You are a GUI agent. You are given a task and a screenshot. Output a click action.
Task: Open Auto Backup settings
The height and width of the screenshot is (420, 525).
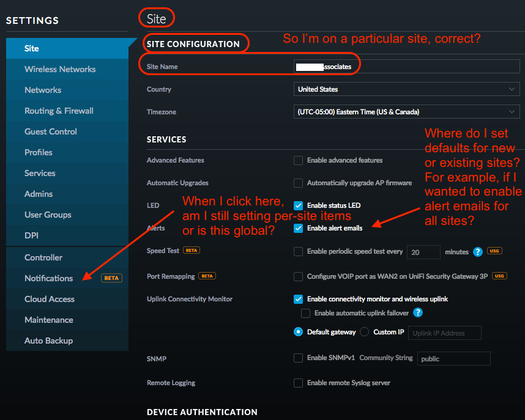48,341
